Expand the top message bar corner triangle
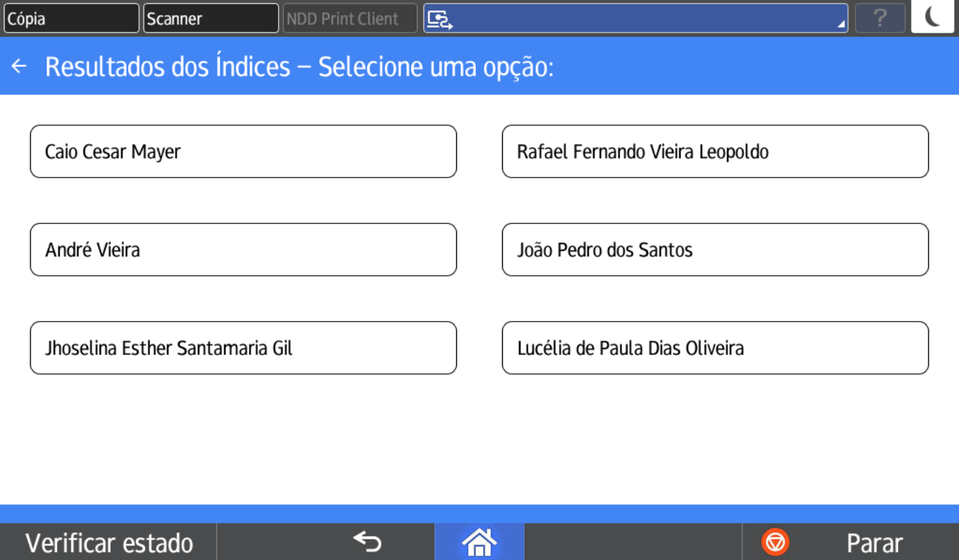 [840, 24]
